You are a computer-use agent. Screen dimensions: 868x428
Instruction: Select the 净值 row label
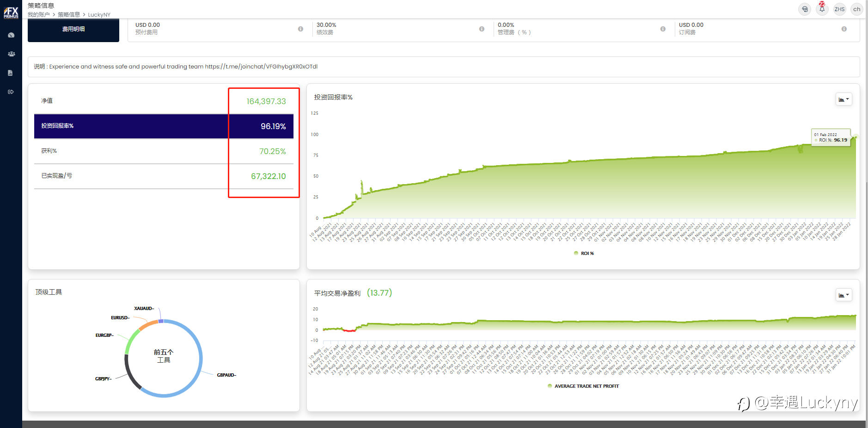(x=47, y=101)
